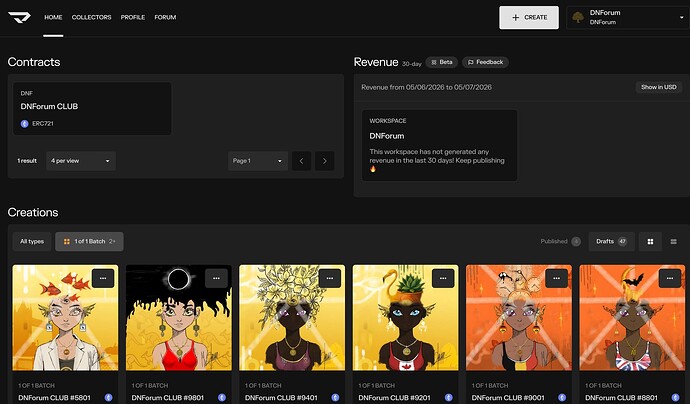Switch Creations to list view
Screen dimensions: 690x404
pyautogui.click(x=673, y=241)
